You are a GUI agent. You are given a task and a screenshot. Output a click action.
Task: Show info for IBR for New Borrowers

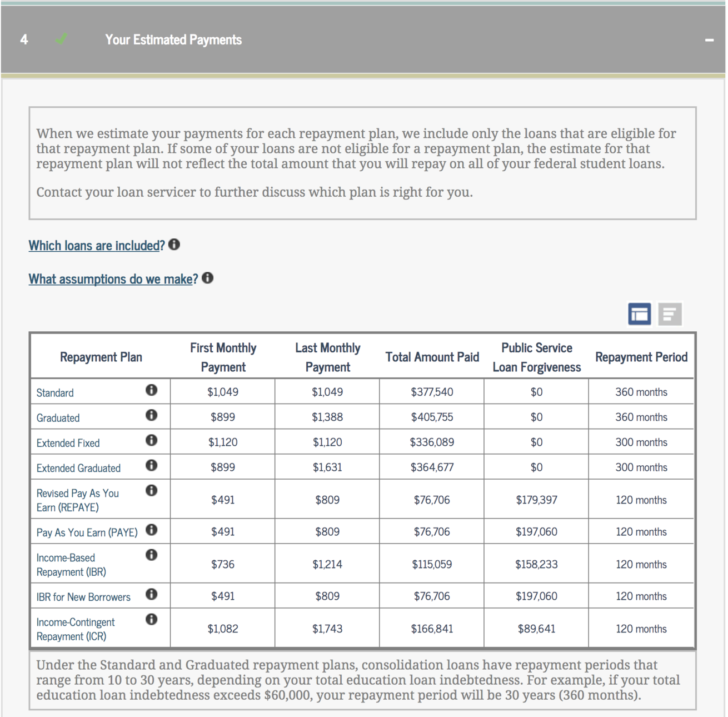(151, 594)
